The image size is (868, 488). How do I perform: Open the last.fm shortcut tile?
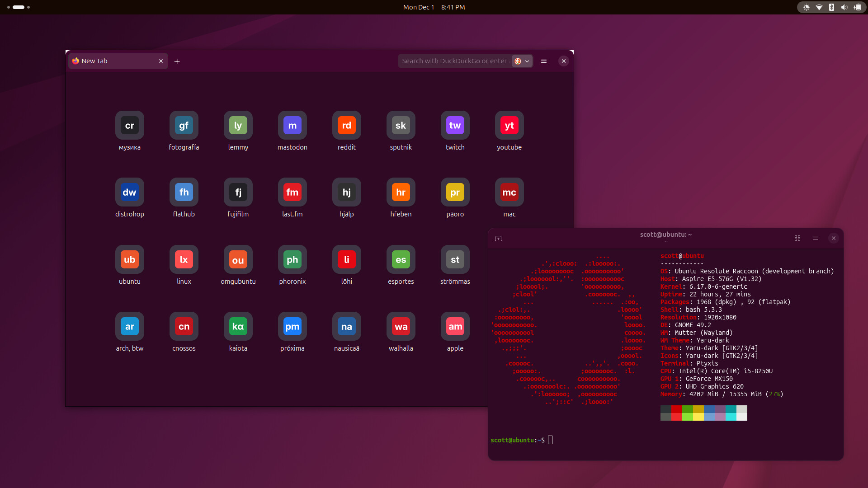292,192
